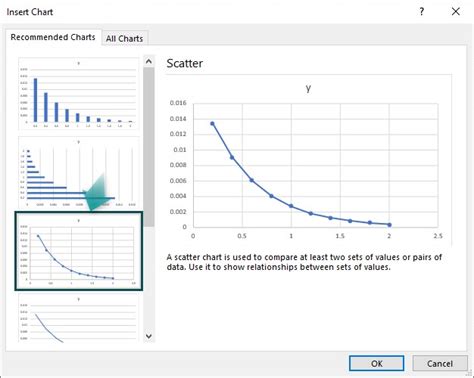This screenshot has height=378, width=474.
Task: Choose the clustered column chart thumbnail
Action: click(79, 94)
